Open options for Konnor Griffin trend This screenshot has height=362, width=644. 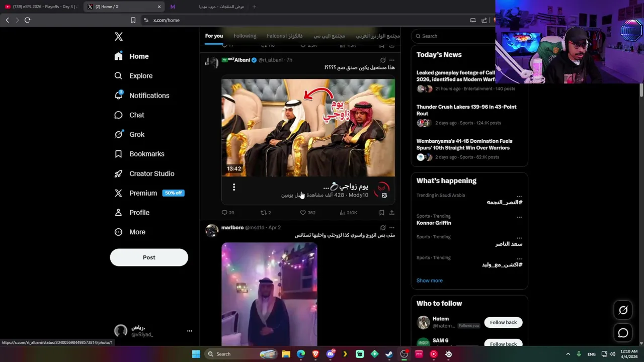click(519, 217)
